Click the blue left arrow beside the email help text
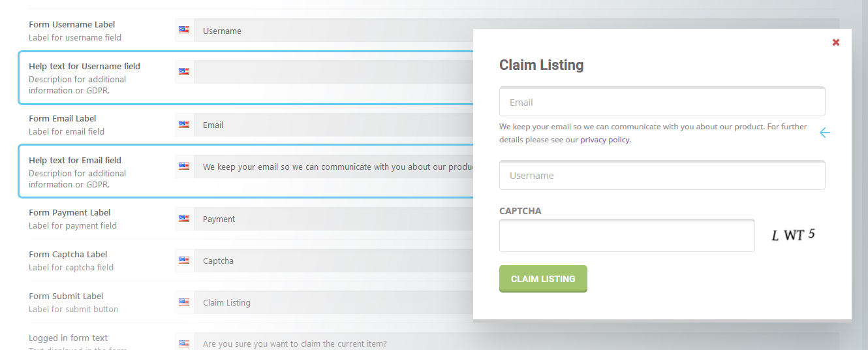 pos(824,133)
